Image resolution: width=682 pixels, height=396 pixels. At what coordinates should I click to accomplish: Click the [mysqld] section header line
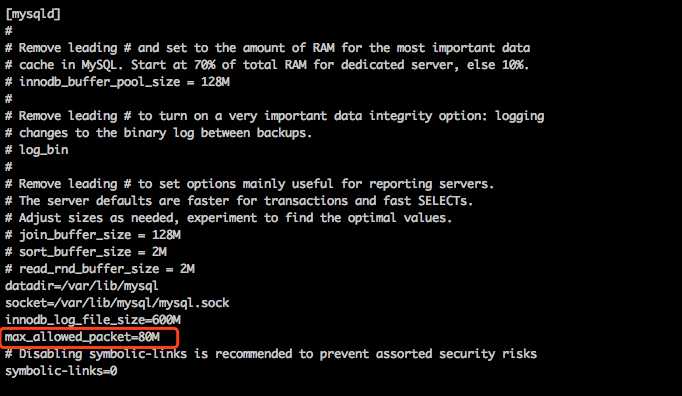pos(33,14)
